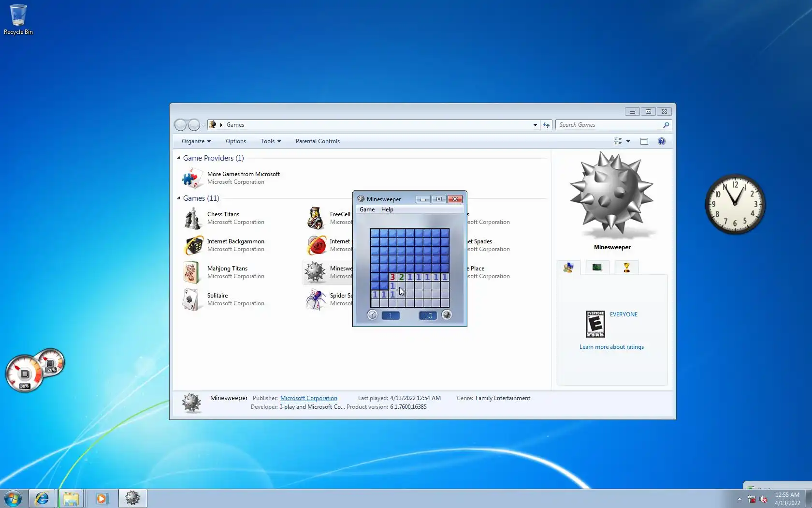Launch Windows Media Player from taskbar

point(101,498)
